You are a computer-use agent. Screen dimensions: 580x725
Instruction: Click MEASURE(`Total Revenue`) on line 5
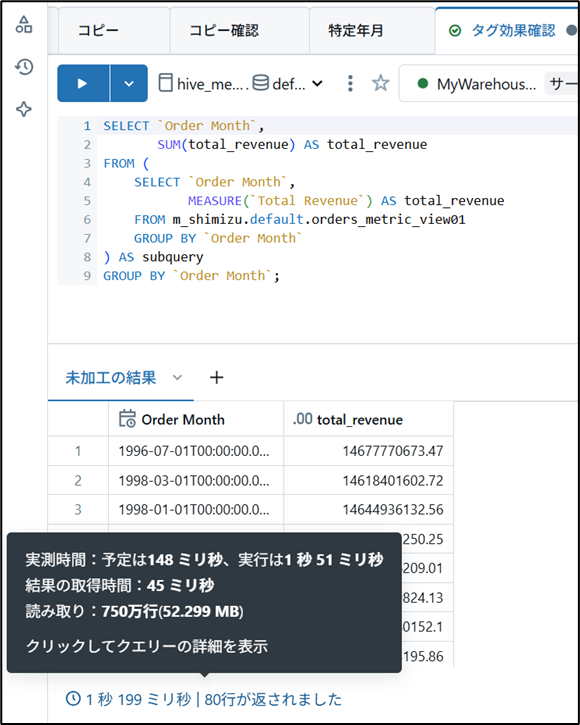click(280, 201)
